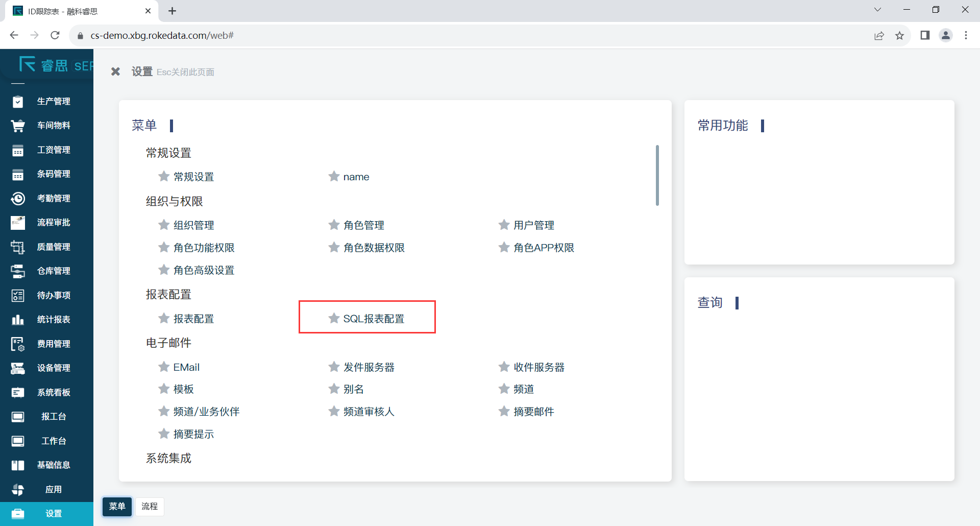The image size is (980, 526).
Task: Toggle favorite star for SQL报表配置
Action: [x=334, y=319]
